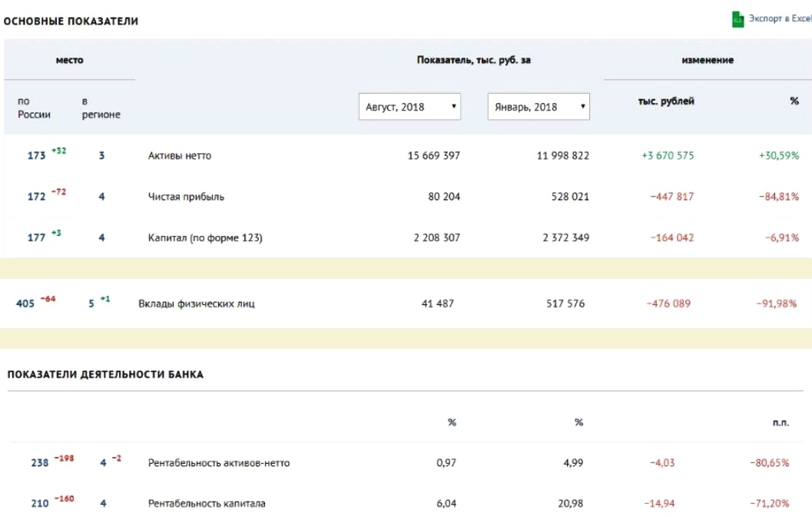Click the value 4,99

[x=573, y=462]
